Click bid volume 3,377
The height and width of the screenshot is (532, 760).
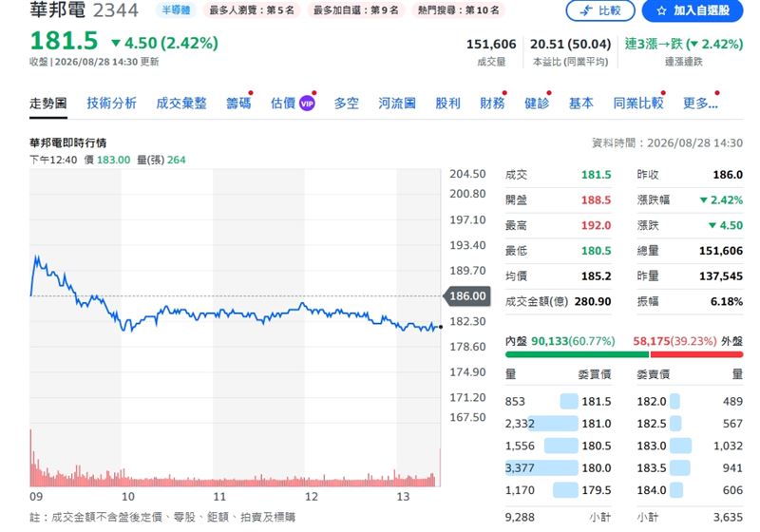(x=520, y=468)
